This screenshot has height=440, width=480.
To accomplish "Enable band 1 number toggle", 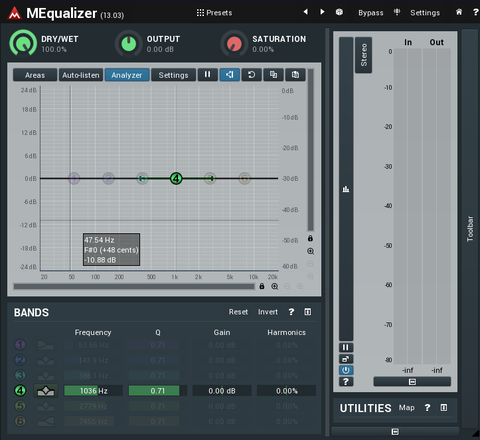I will pyautogui.click(x=20, y=345).
